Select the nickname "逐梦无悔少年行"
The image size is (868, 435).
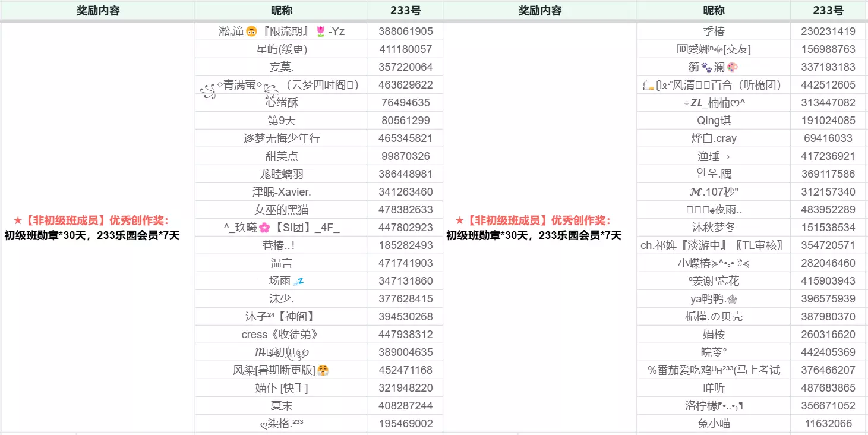[282, 138]
